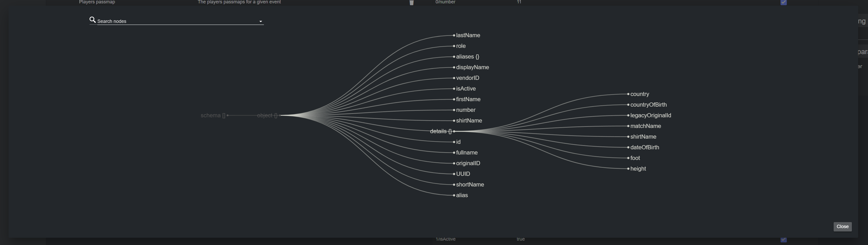This screenshot has width=868, height=245.
Task: Select the vendorID node
Action: pyautogui.click(x=467, y=78)
